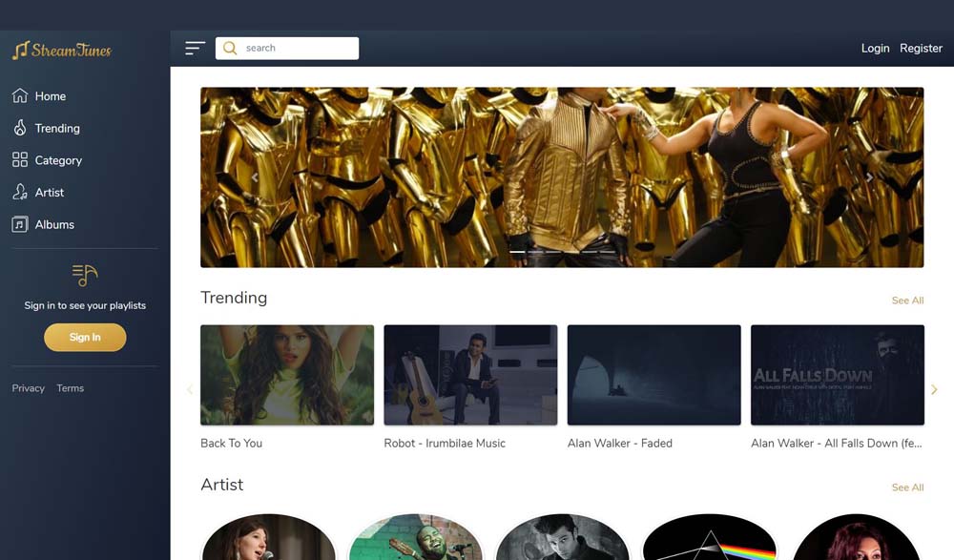
Task: Open Back To You thumbnail
Action: [287, 375]
